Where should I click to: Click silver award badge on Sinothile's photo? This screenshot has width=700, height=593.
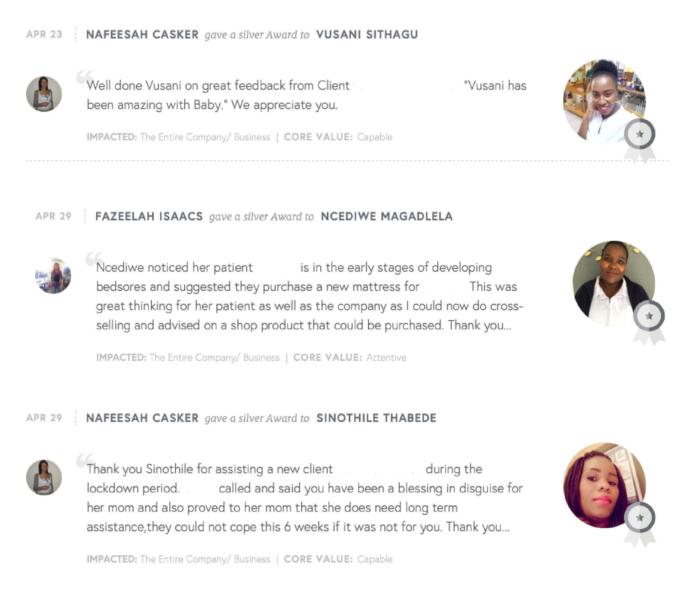[x=640, y=523]
